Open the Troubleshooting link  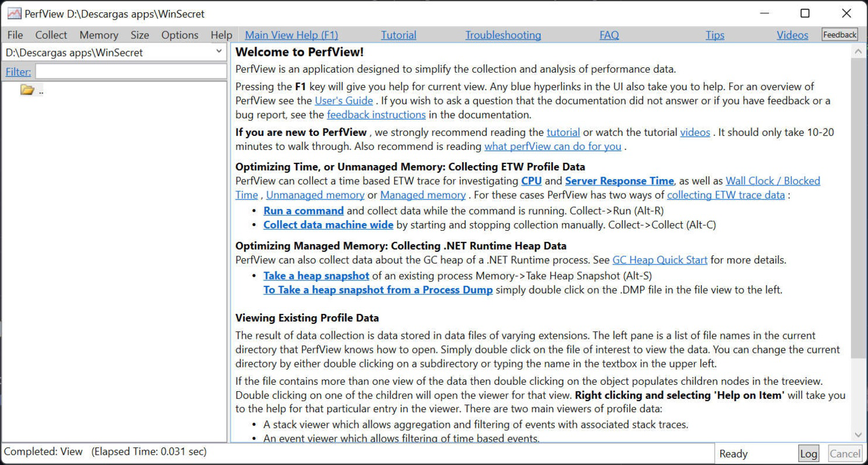pyautogui.click(x=503, y=35)
